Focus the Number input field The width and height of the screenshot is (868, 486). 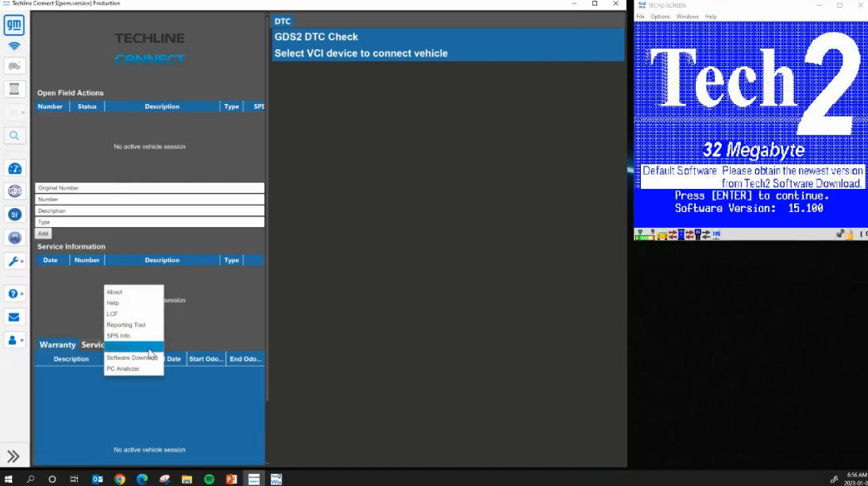149,199
